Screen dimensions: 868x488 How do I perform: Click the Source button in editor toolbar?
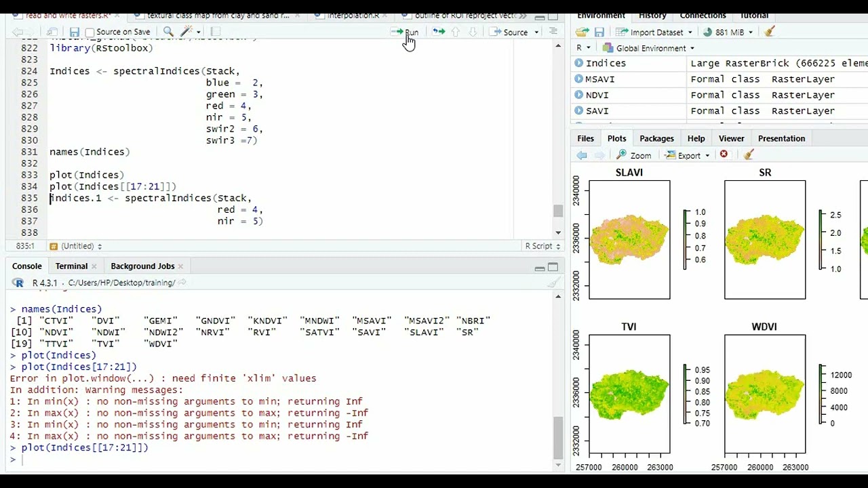pos(509,32)
